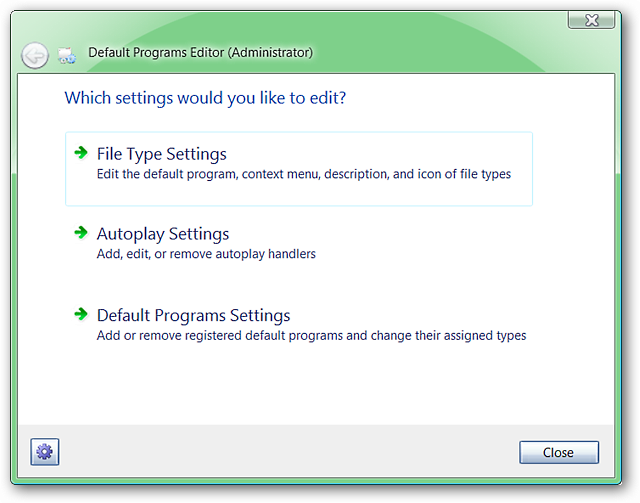Click the green arrow beside Autoplay Settings
Image resolution: width=640 pixels, height=503 pixels.
pyautogui.click(x=81, y=233)
